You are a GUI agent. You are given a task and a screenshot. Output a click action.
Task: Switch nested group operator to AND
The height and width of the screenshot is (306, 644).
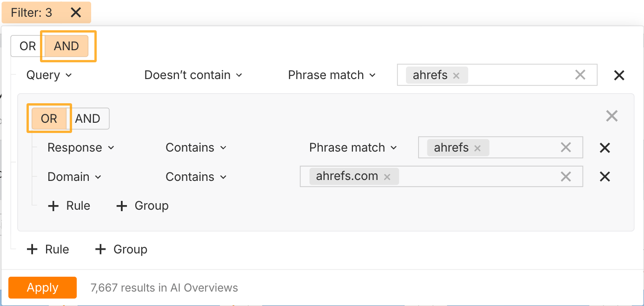pyautogui.click(x=88, y=119)
